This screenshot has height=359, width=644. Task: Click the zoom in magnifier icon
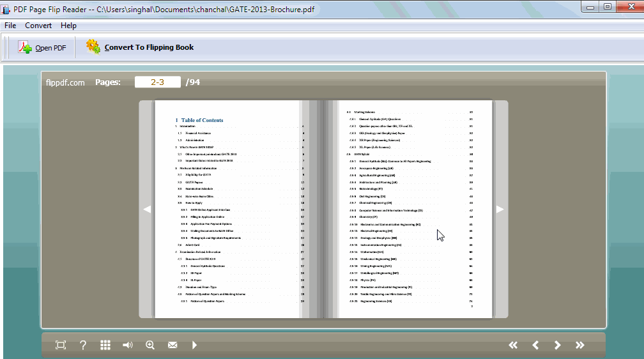150,345
